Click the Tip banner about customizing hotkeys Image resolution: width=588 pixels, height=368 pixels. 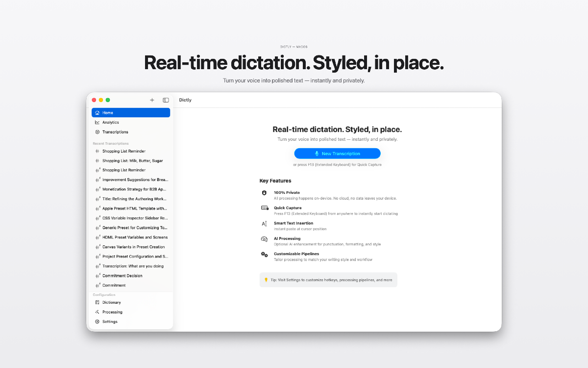coord(328,280)
